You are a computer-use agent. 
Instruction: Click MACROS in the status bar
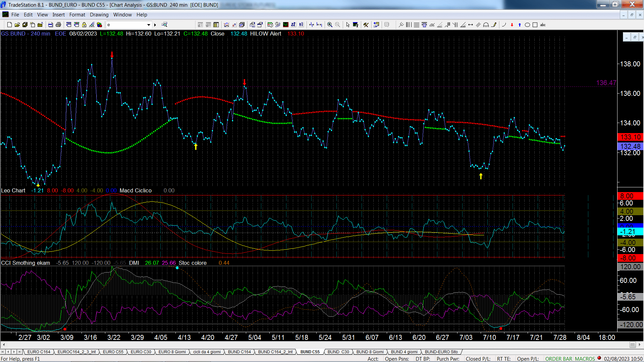pyautogui.click(x=585, y=359)
